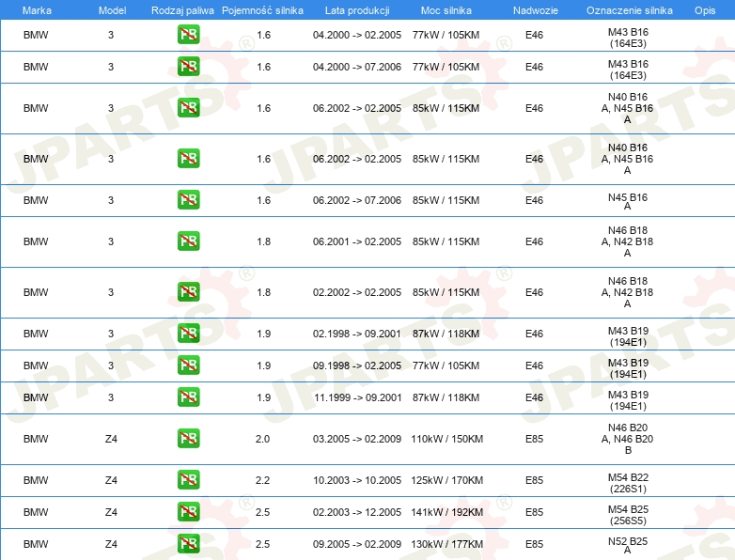Image resolution: width=735 pixels, height=560 pixels.
Task: Click the 125kW / 170KM power value
Action: pos(446,480)
